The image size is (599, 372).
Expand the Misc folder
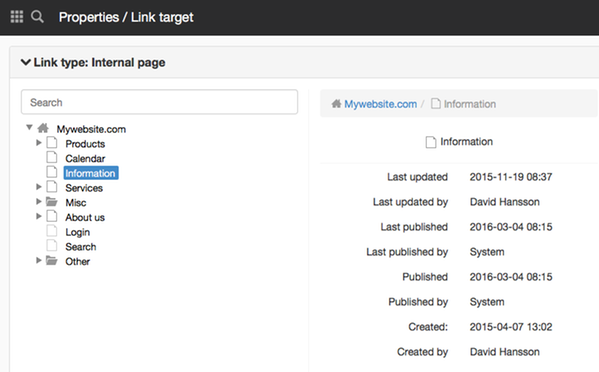[x=39, y=201]
